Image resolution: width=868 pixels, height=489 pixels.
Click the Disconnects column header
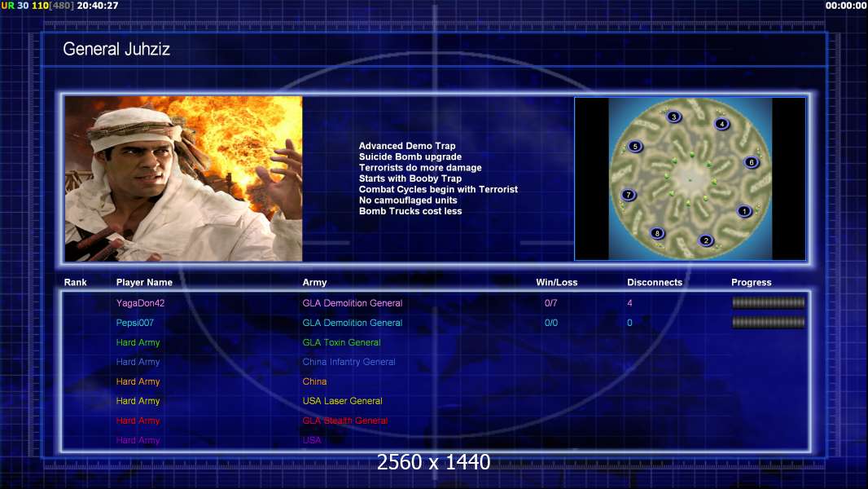pyautogui.click(x=655, y=283)
